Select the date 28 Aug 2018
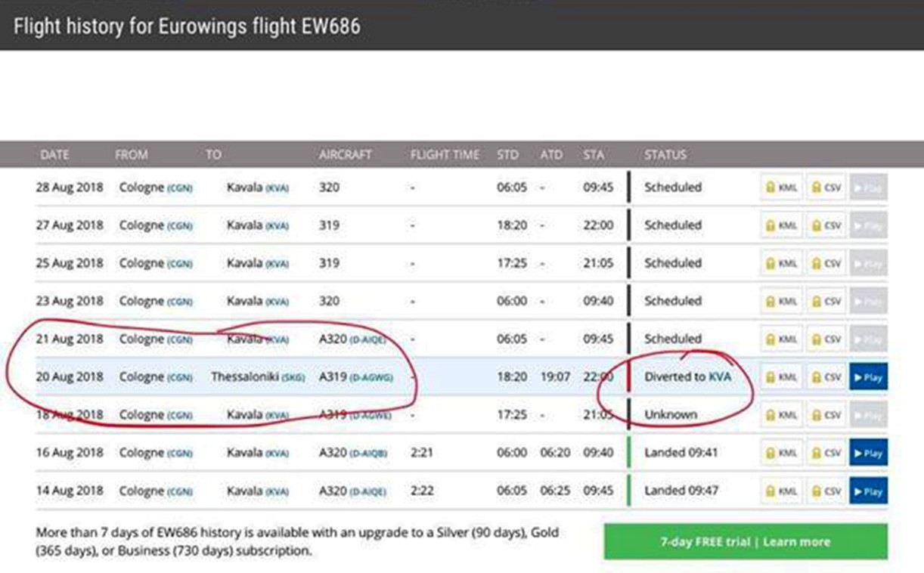The image size is (924, 573). pyautogui.click(x=70, y=187)
